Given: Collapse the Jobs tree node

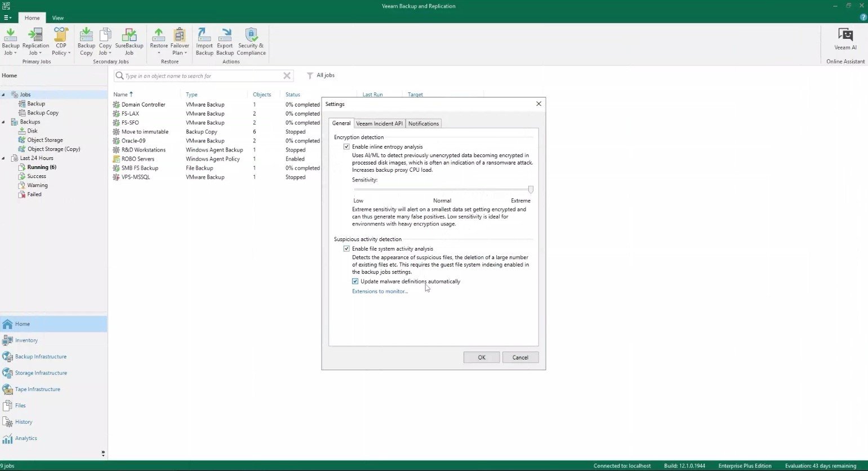Looking at the screenshot, I should pos(3,95).
